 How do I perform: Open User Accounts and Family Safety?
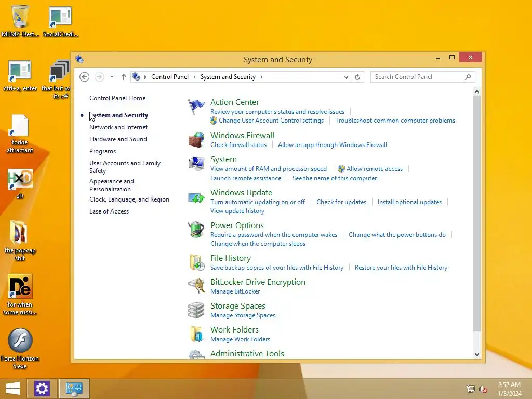click(125, 167)
